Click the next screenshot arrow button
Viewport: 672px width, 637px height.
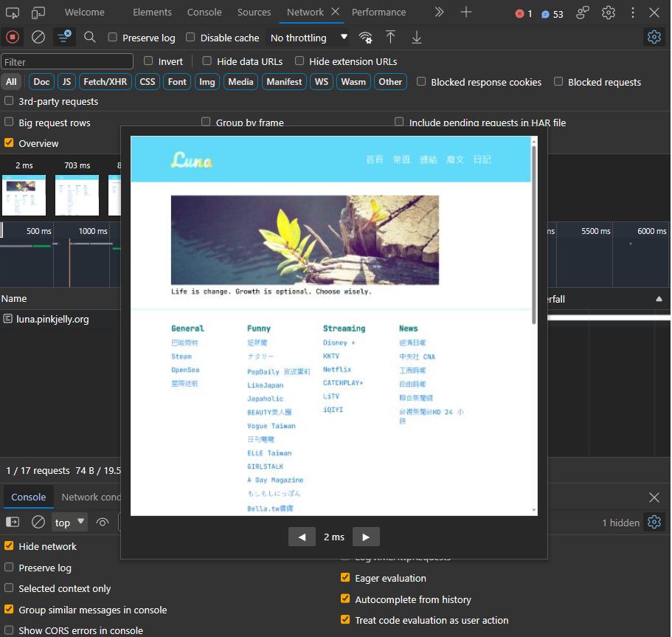click(366, 537)
